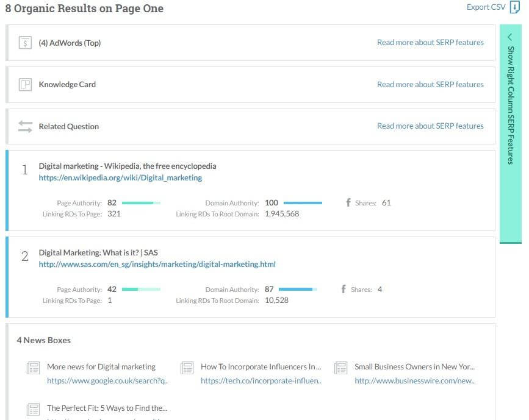Click the Page Authority 82 bar
Image resolution: width=529 pixels, height=420 pixels.
[x=141, y=203]
